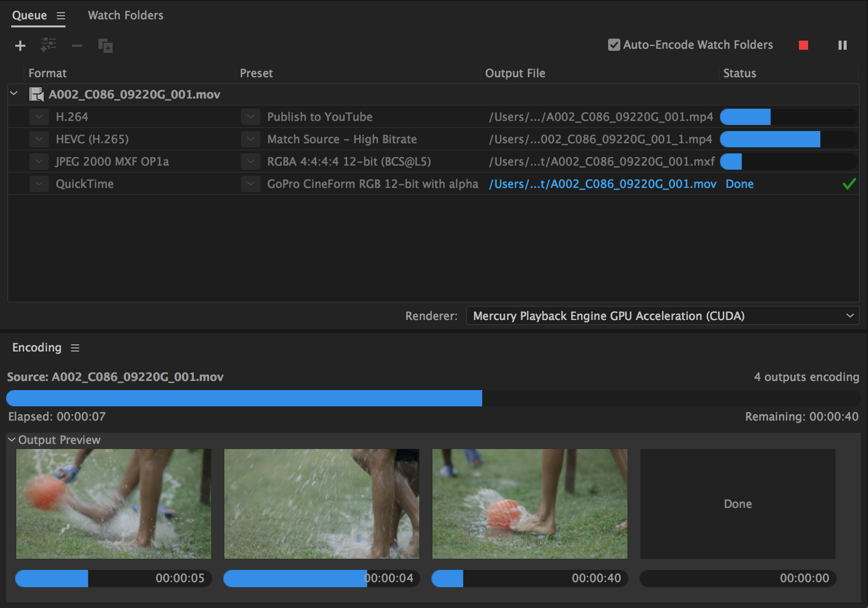Click the movie clip icon beside the source name
The width and height of the screenshot is (868, 608).
[x=37, y=94]
